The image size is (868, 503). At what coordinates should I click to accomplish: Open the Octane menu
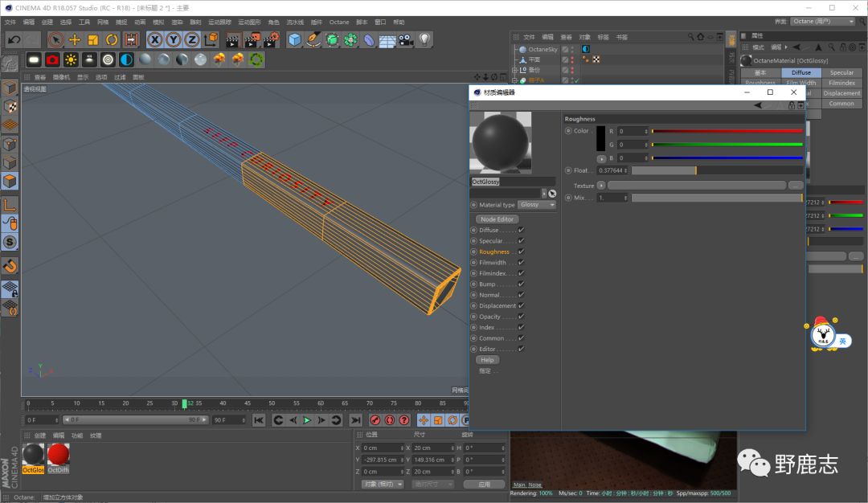pos(339,22)
